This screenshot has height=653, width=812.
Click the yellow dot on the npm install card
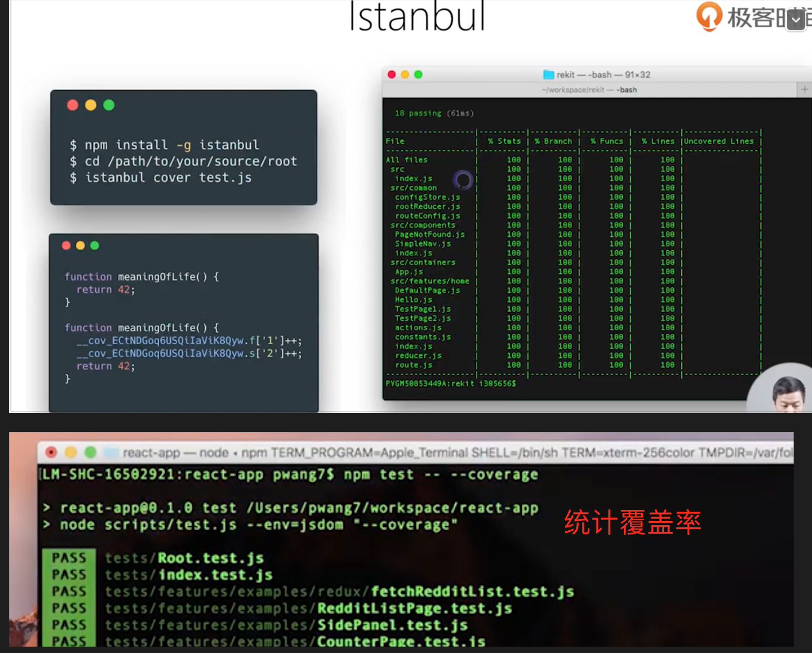tap(91, 105)
